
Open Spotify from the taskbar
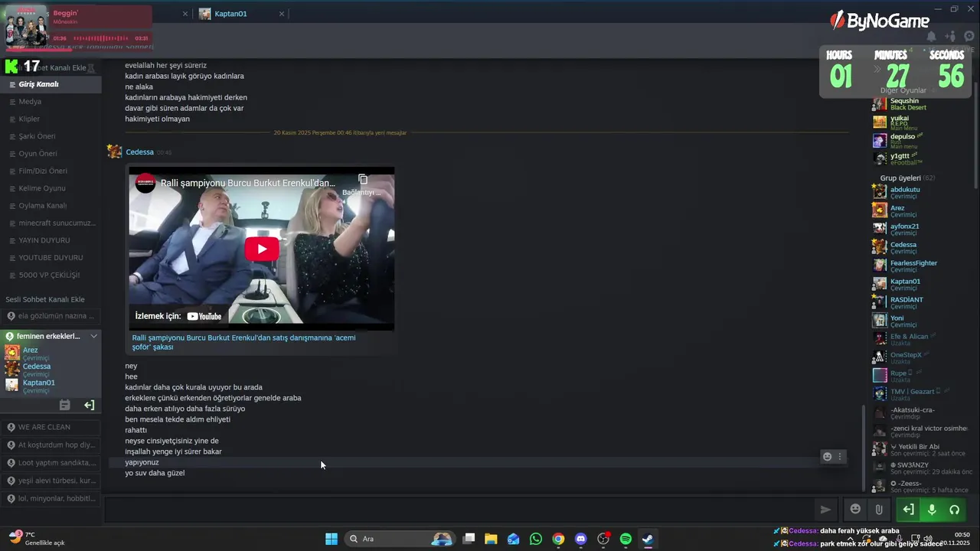coord(626,539)
